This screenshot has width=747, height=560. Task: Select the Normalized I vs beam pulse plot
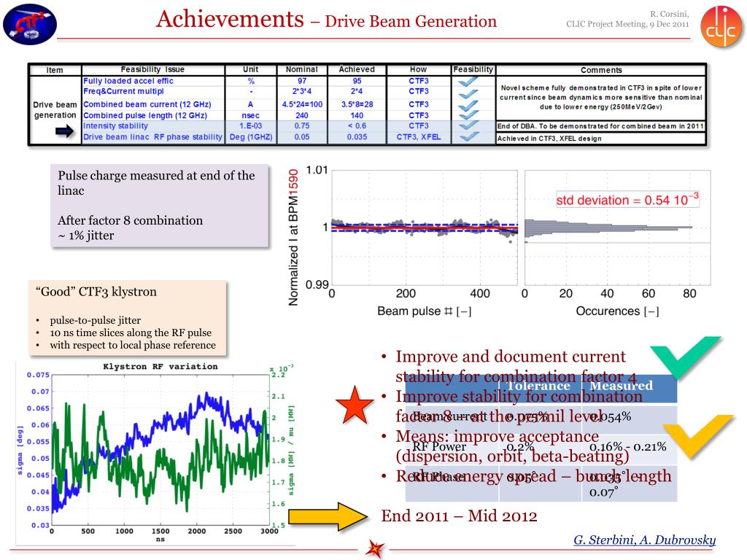[x=424, y=228]
